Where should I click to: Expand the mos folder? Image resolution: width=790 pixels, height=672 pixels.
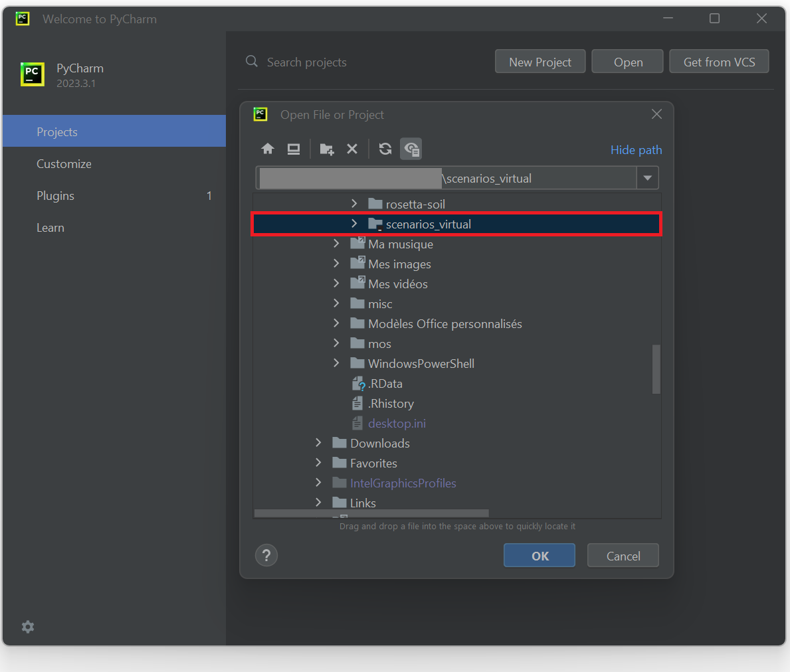337,343
